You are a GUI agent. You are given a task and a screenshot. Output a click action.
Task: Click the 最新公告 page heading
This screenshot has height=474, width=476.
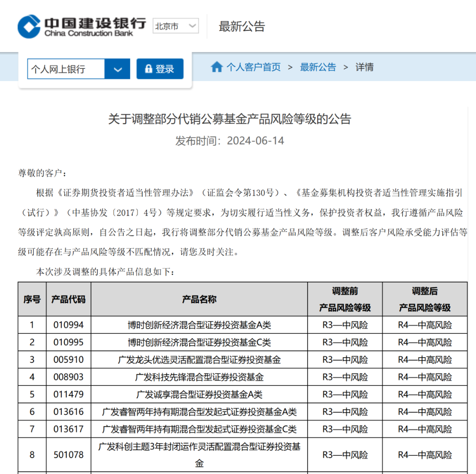coord(242,26)
